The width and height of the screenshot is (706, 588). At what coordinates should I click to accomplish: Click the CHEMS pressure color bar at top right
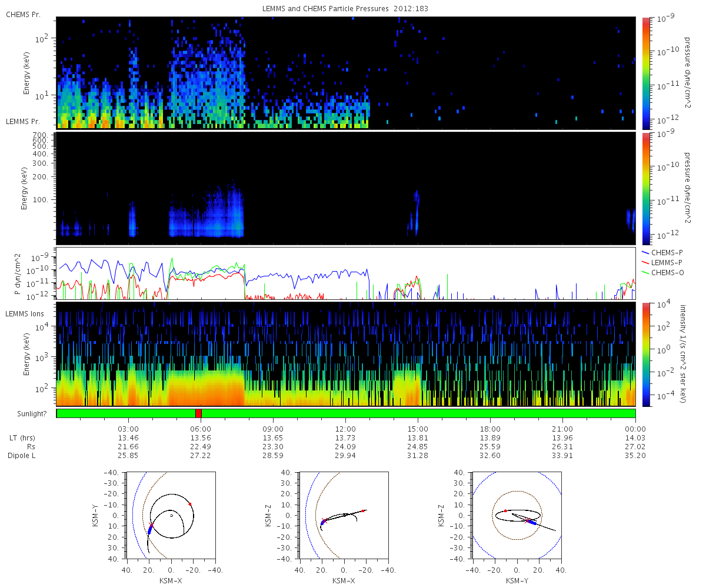pos(645,73)
